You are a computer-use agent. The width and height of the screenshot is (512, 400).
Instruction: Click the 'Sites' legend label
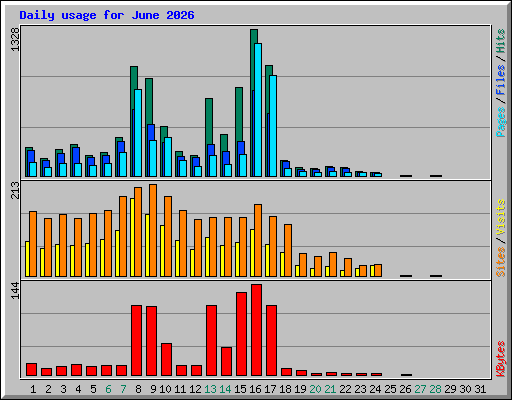[501, 262]
